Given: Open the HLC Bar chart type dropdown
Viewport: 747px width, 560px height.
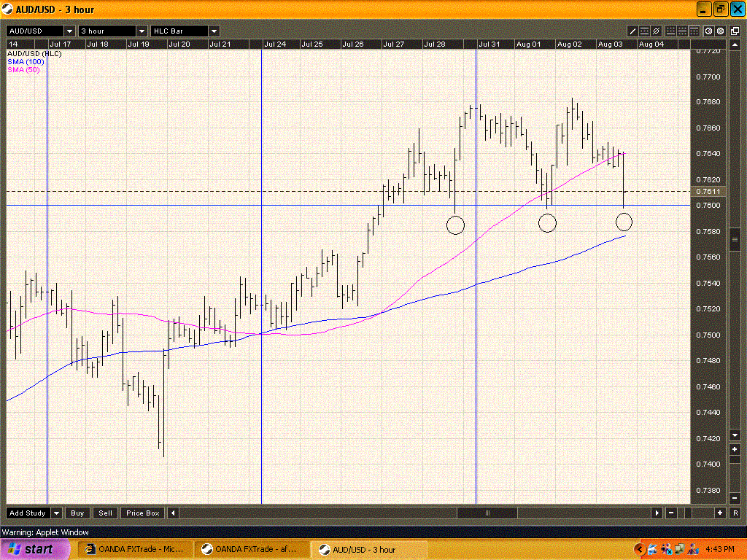Looking at the screenshot, I should [x=212, y=31].
